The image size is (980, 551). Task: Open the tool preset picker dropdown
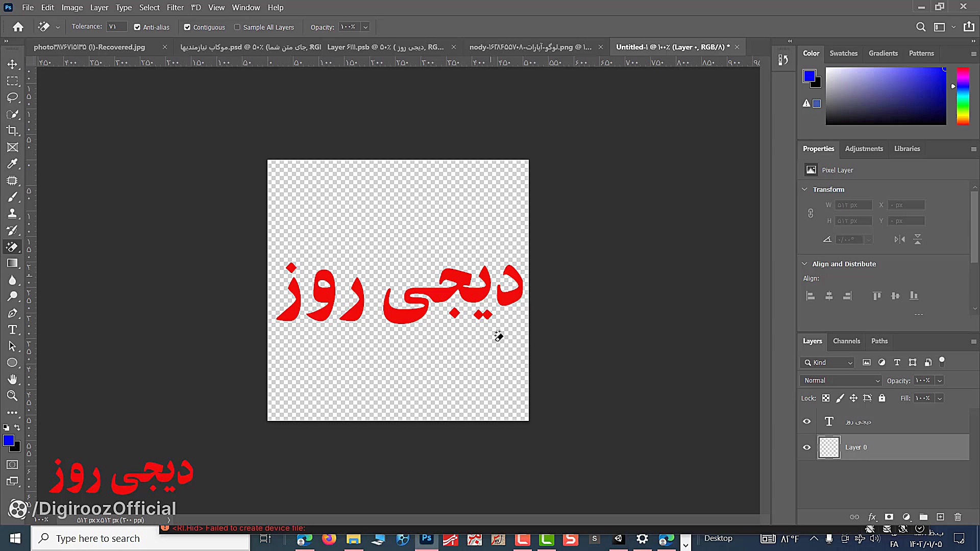[58, 27]
